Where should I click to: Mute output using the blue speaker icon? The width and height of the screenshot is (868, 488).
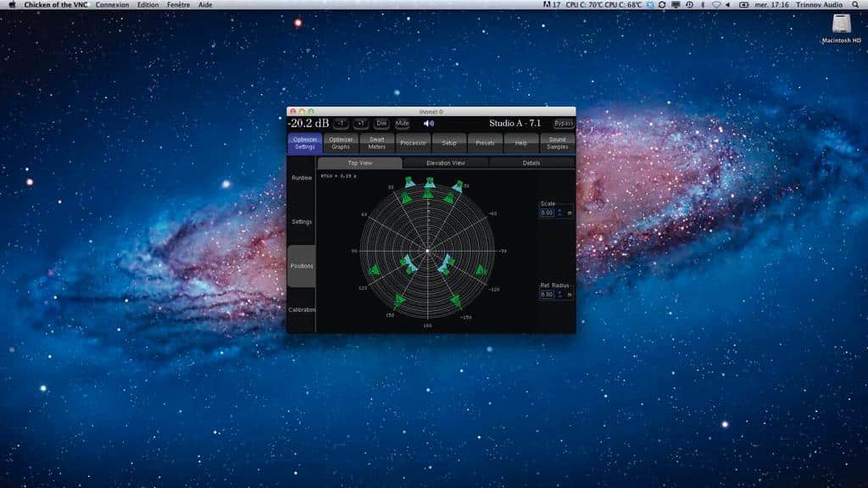(429, 123)
